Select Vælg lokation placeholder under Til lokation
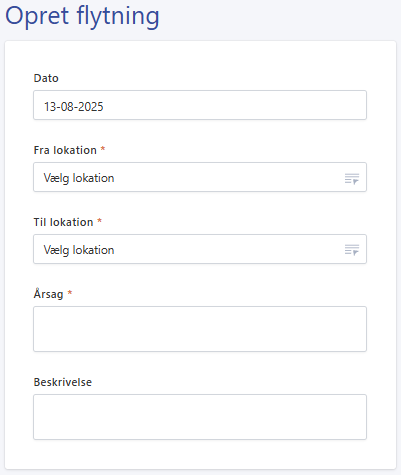Viewport: 401px width, 475px height. click(x=79, y=250)
